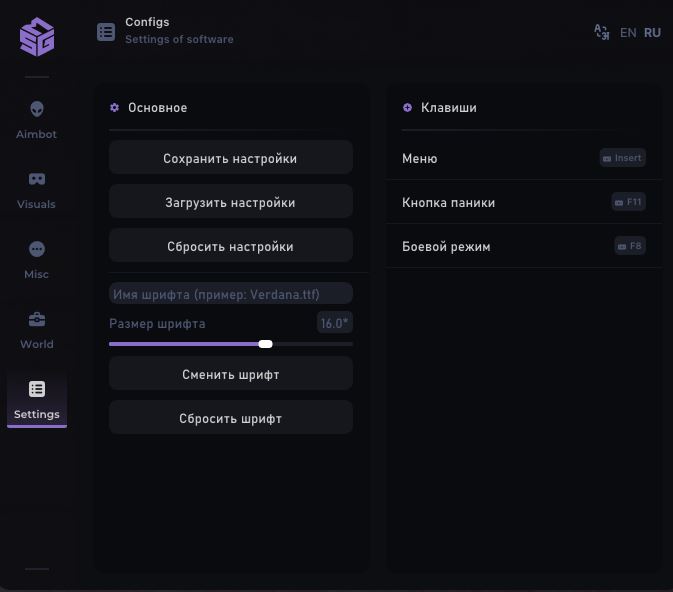This screenshot has width=673, height=592.
Task: Click the language translate icon
Action: tap(601, 32)
